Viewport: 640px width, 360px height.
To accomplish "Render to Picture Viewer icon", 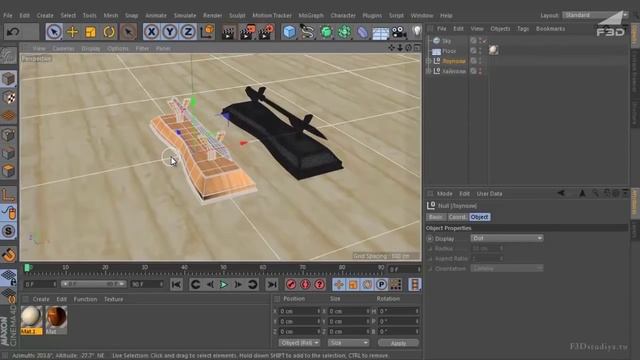I will pyautogui.click(x=247, y=32).
